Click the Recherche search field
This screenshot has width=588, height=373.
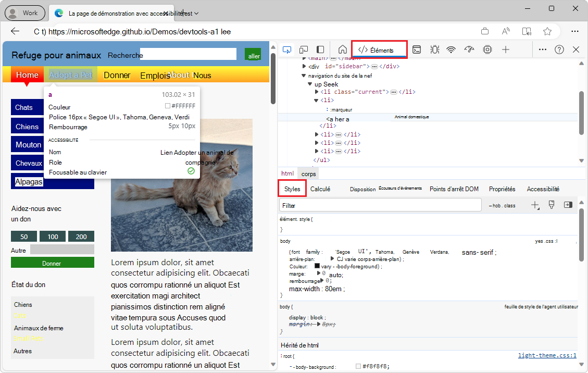click(188, 54)
